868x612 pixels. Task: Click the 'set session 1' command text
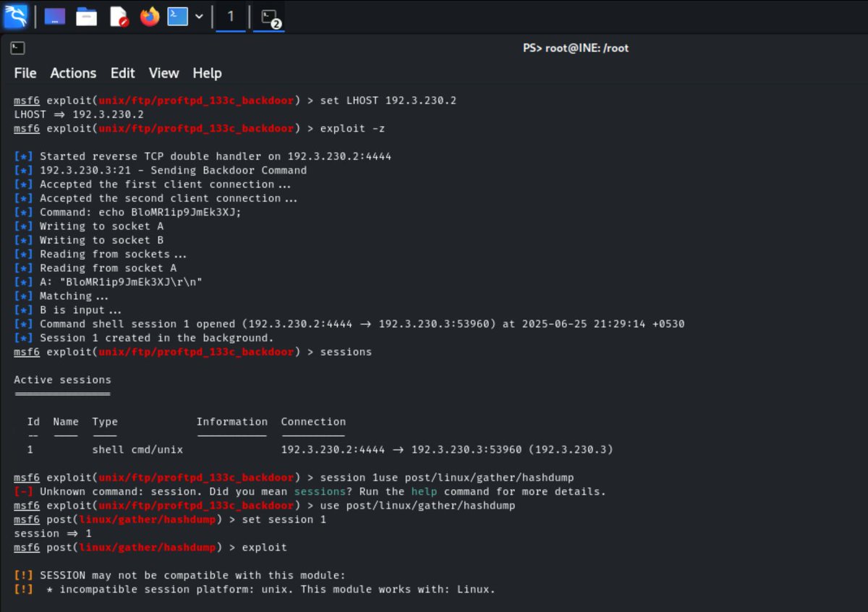click(284, 519)
